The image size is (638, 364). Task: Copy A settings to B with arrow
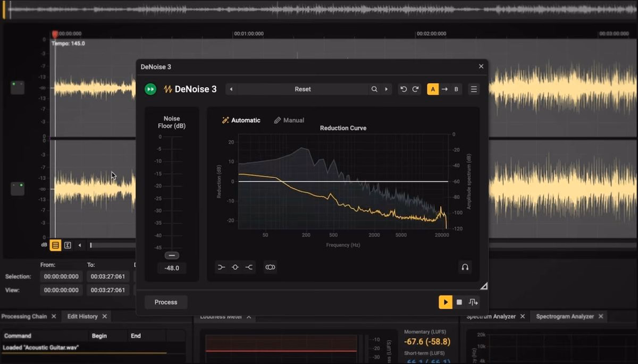[x=444, y=89]
